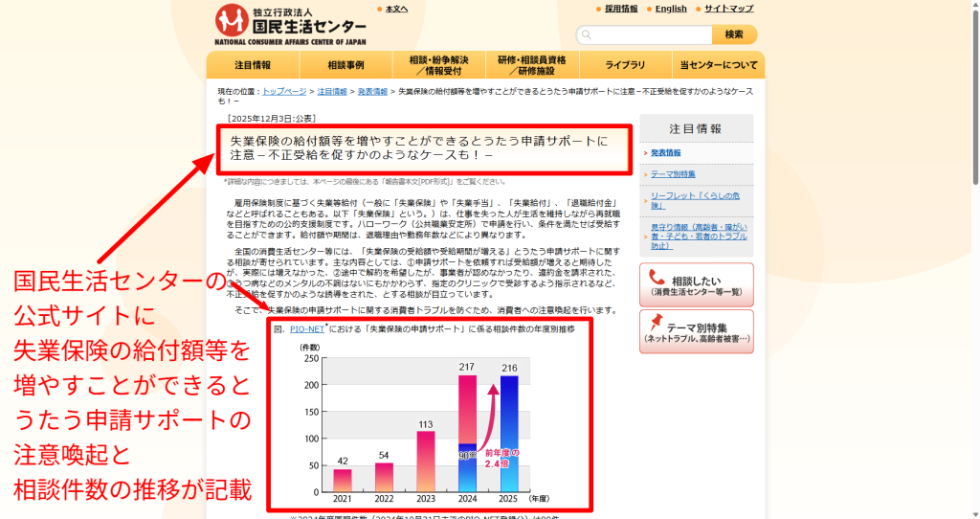Switch to the English site link

click(x=671, y=9)
